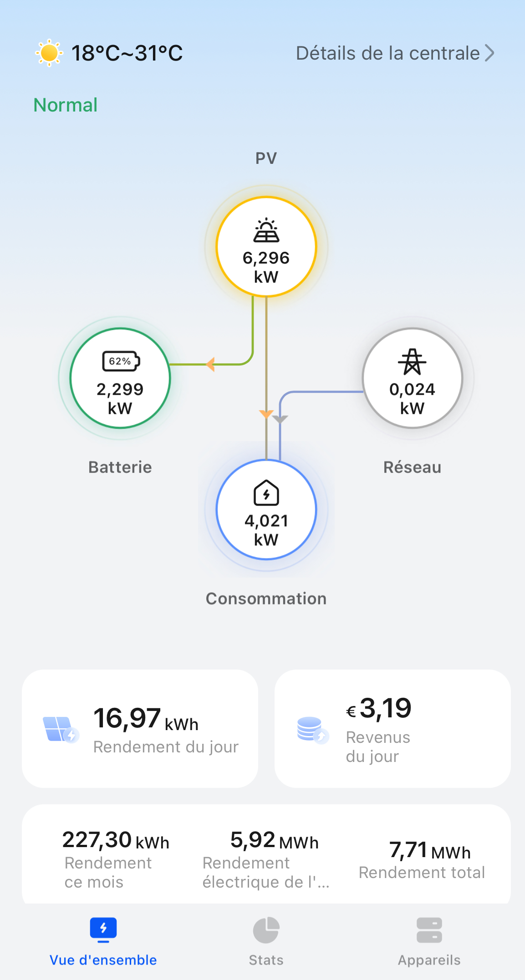Tap the coins revenue icon
This screenshot has width=525, height=980.
coord(313,730)
